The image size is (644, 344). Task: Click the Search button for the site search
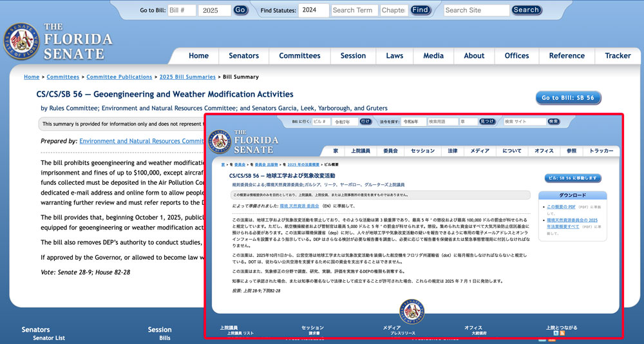tap(527, 10)
